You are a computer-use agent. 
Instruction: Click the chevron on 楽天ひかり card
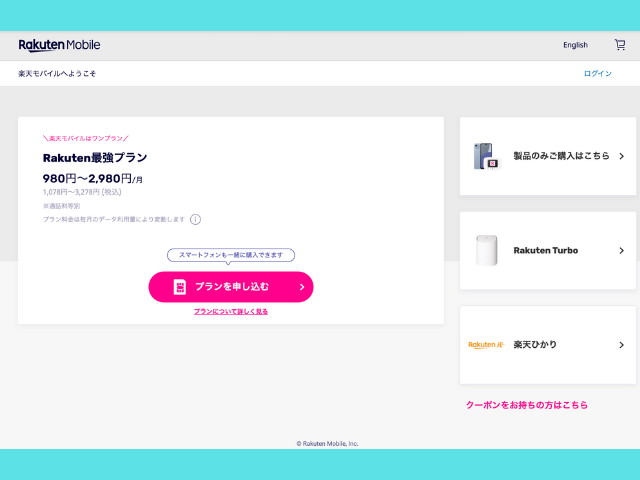point(621,345)
